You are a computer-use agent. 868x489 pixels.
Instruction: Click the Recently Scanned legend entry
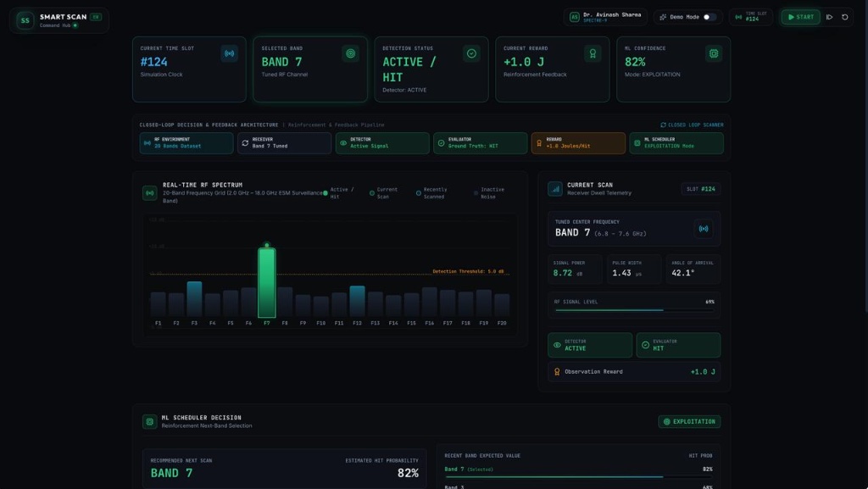431,193
